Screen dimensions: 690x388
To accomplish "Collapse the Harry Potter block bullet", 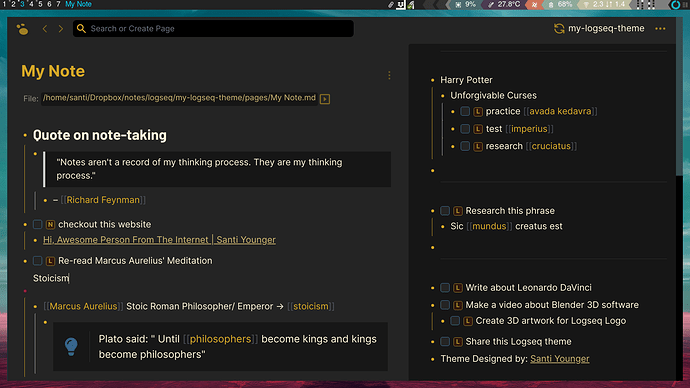I will [x=433, y=80].
